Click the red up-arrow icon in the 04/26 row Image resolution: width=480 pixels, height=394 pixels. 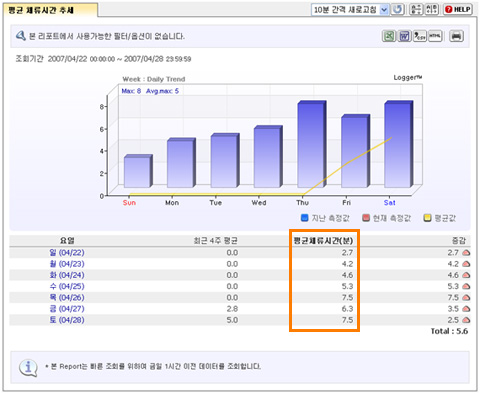point(466,298)
